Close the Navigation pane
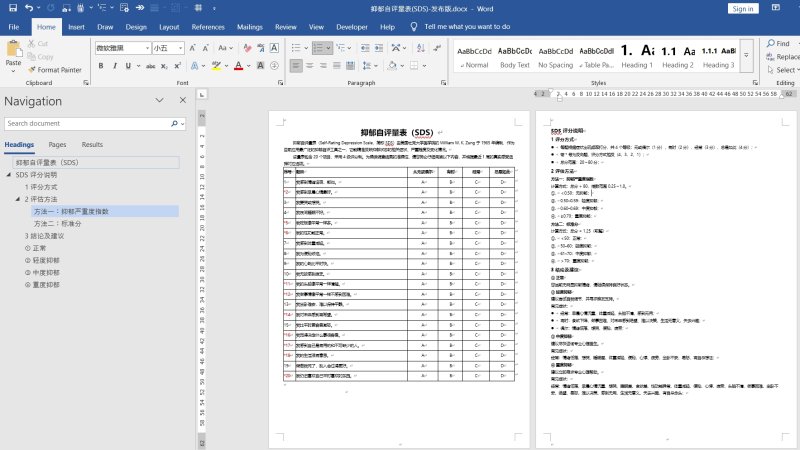The image size is (800, 450). (183, 101)
